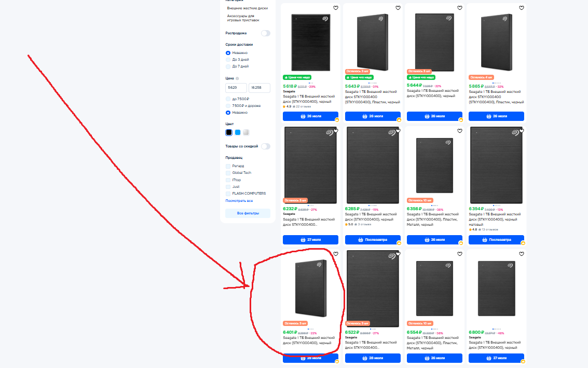The width and height of the screenshot is (588, 368).
Task: Select the до 7500 ₽ price option
Action: [x=228, y=99]
